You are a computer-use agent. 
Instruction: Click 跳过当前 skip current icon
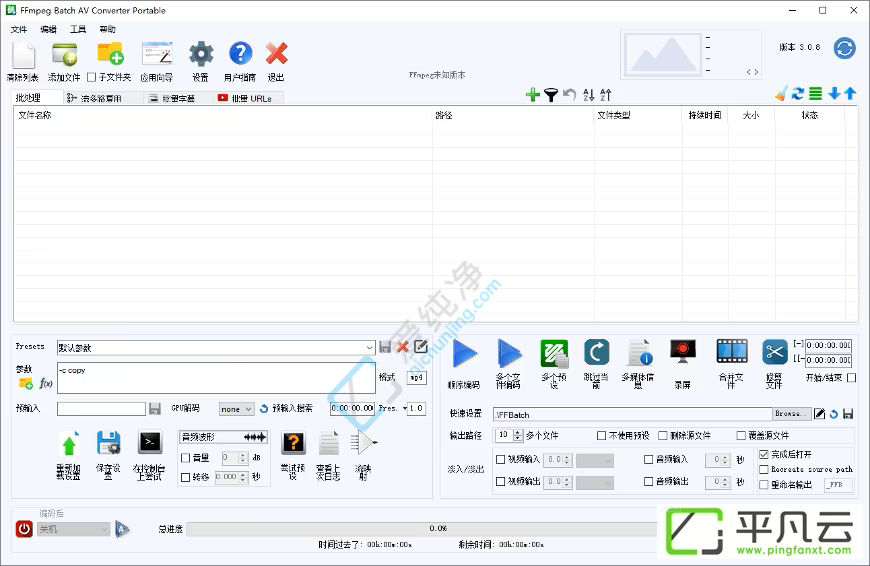pyautogui.click(x=596, y=353)
